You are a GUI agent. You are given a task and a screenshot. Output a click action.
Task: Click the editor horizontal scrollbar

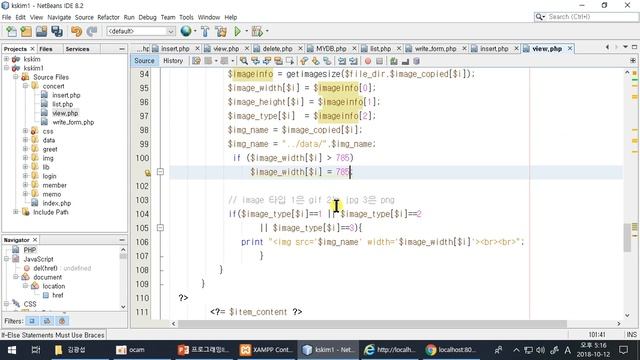(x=372, y=323)
